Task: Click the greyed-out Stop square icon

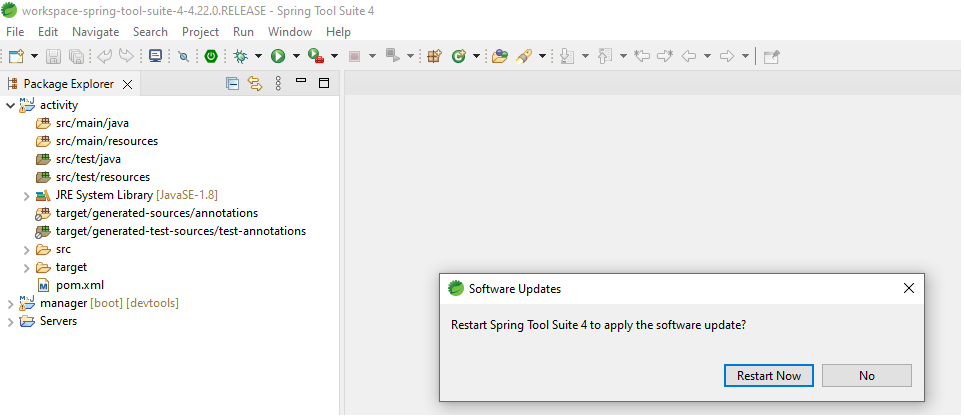Action: coord(354,57)
